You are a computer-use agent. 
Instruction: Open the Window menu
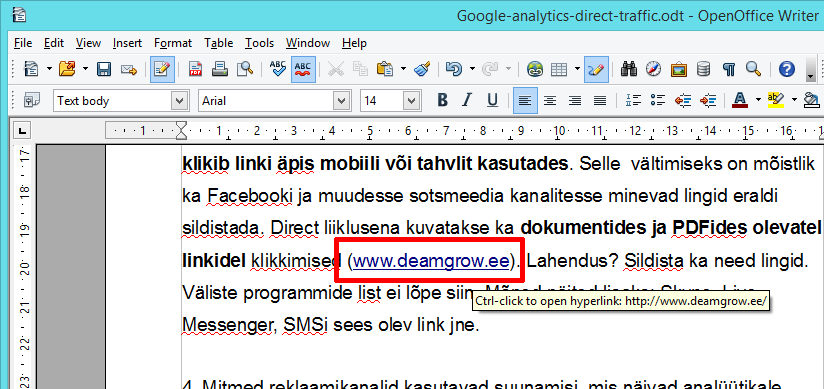click(x=308, y=43)
